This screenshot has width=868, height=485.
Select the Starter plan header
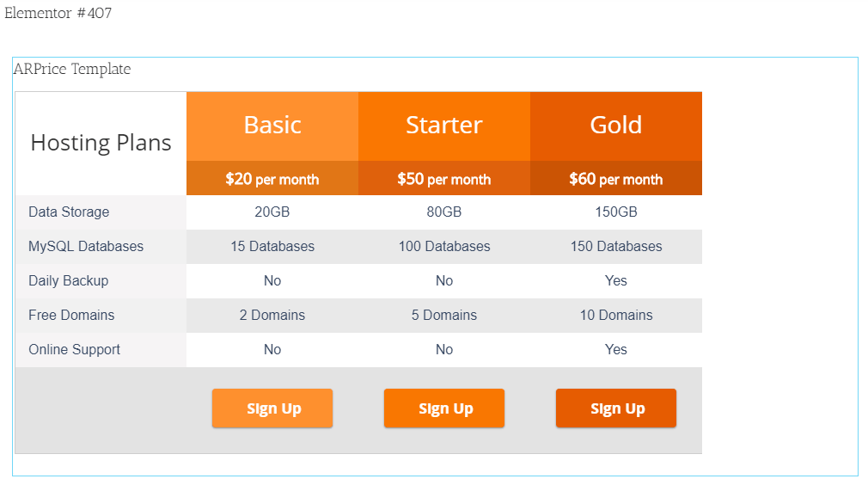(444, 126)
